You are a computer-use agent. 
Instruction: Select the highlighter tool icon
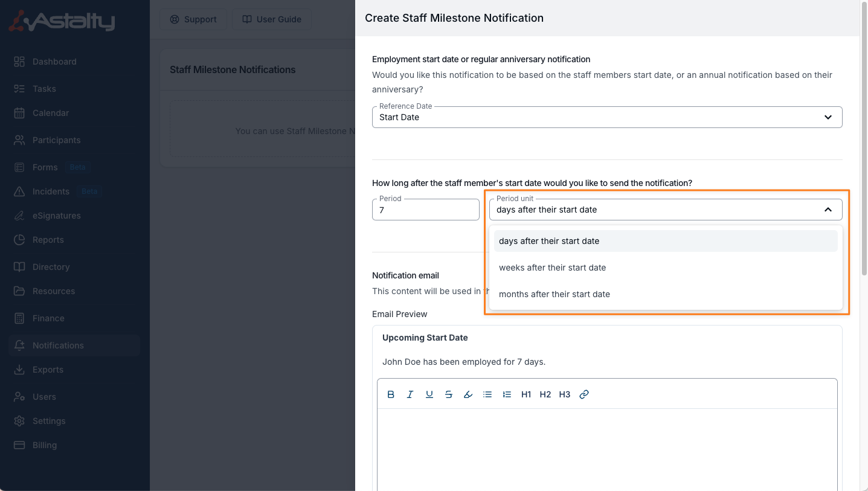(468, 394)
